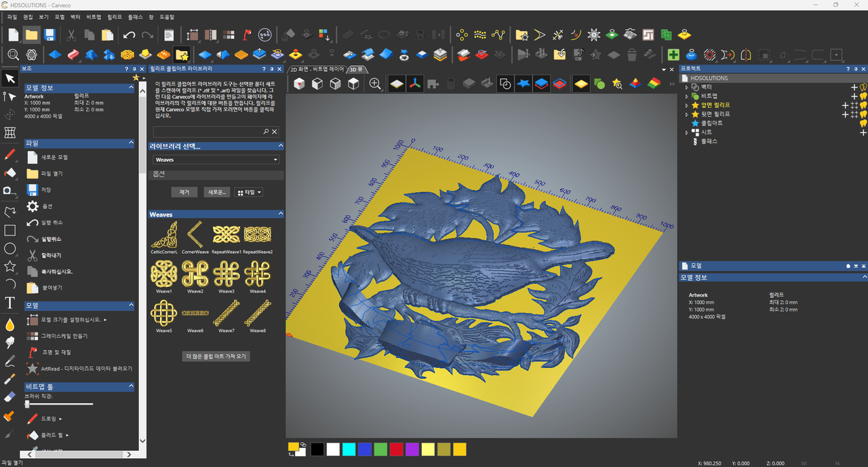Click the zoom magnifier icon in 3D view toolbar
Image resolution: width=868 pixels, height=467 pixels.
click(x=375, y=83)
